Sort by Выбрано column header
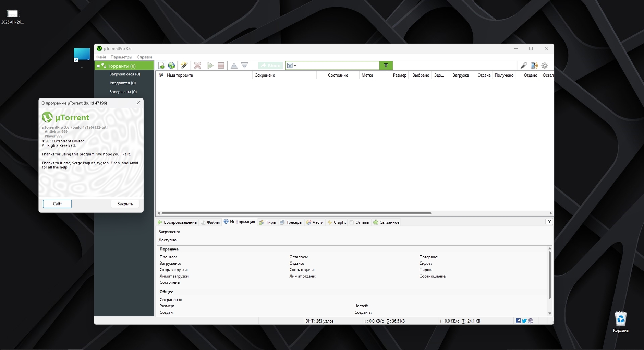The width and height of the screenshot is (644, 350). click(x=421, y=75)
